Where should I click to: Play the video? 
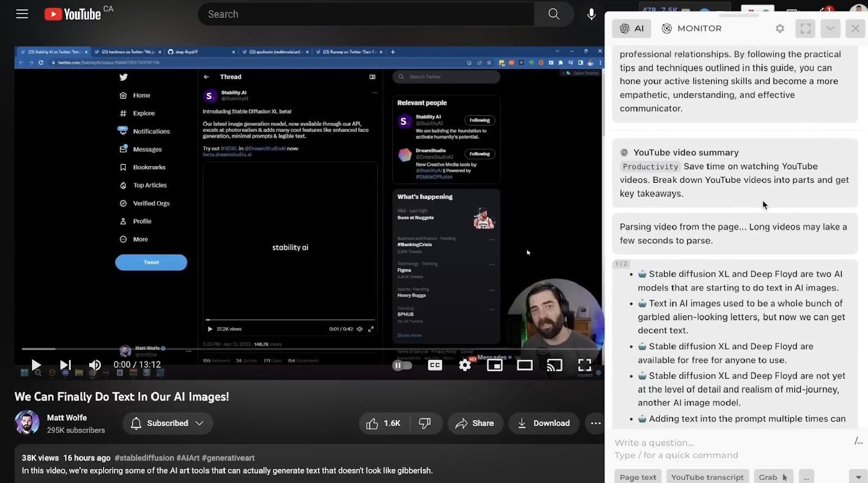tap(36, 365)
